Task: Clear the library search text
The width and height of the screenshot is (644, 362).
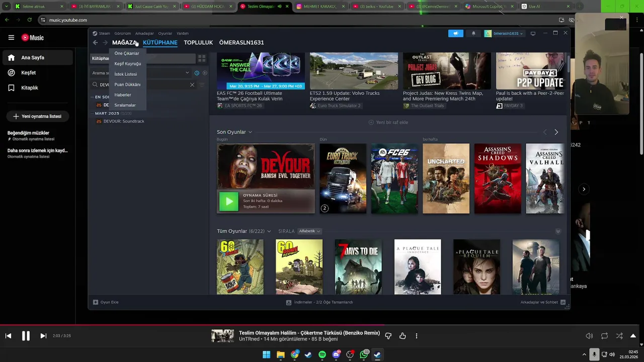Action: pyautogui.click(x=192, y=85)
